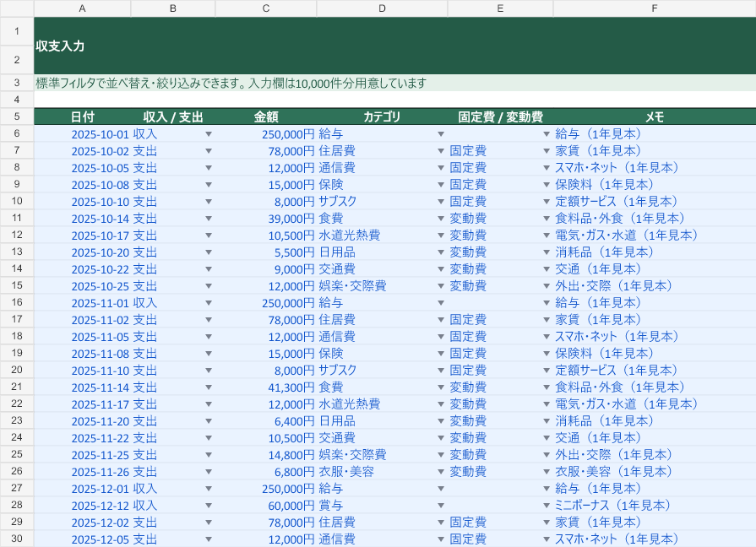
Task: Select the 14,800円 amount cell
Action: [266, 454]
